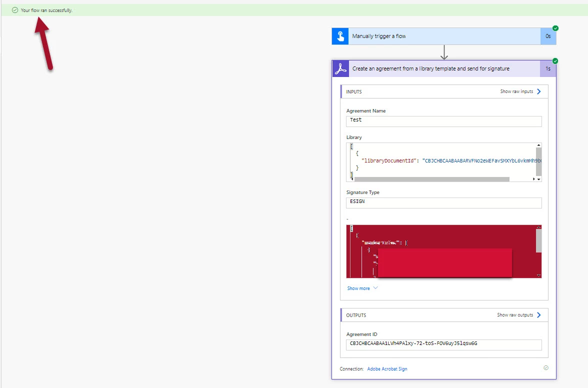Click success checkmark icon in flow ran banner
The width and height of the screenshot is (588, 388).
coord(15,10)
